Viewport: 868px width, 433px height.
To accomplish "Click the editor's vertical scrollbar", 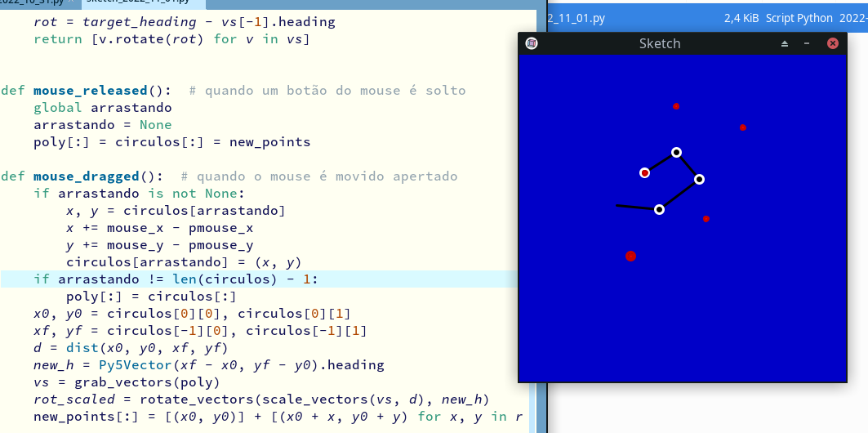I will coord(541,204).
